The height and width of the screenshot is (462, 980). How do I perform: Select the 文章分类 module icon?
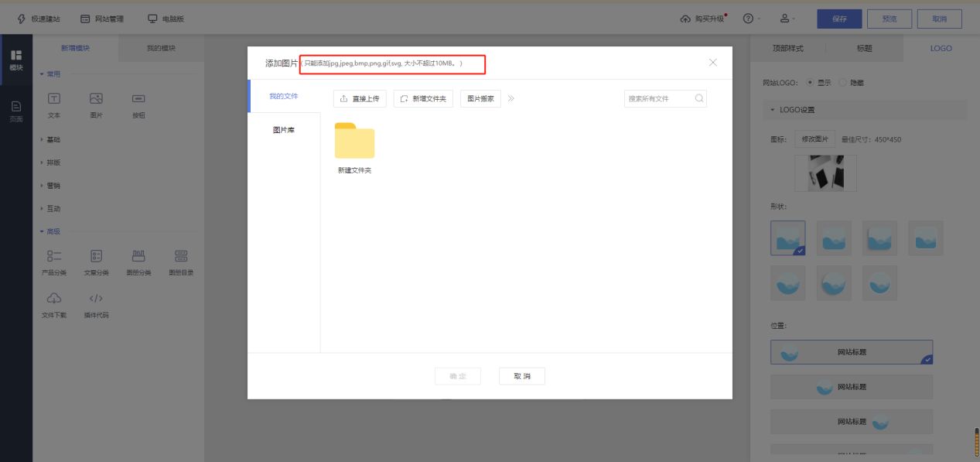[x=97, y=255]
